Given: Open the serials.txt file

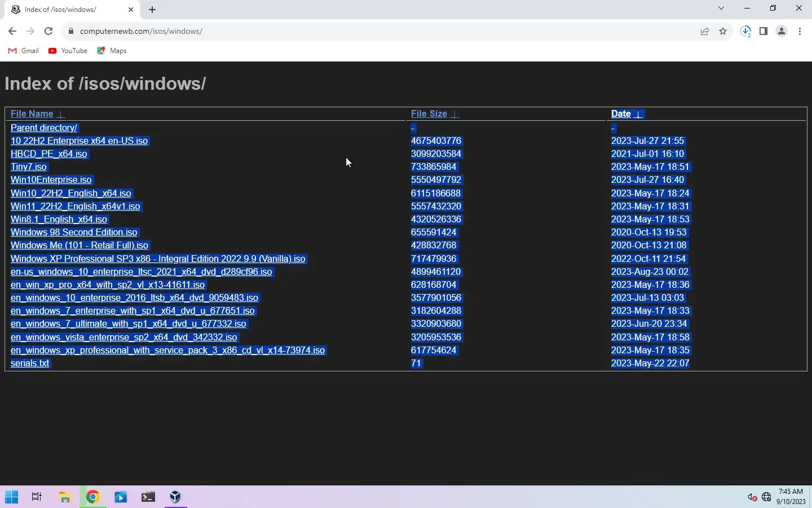Looking at the screenshot, I should 30,364.
